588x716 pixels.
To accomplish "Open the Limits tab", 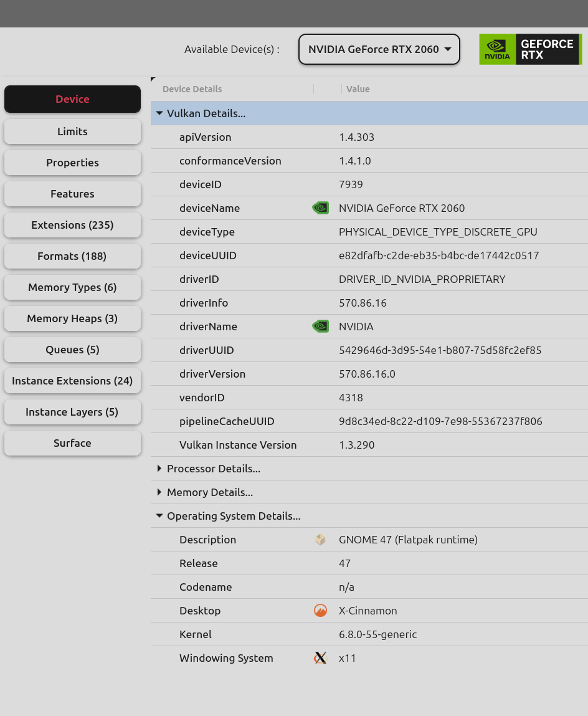I will point(73,131).
